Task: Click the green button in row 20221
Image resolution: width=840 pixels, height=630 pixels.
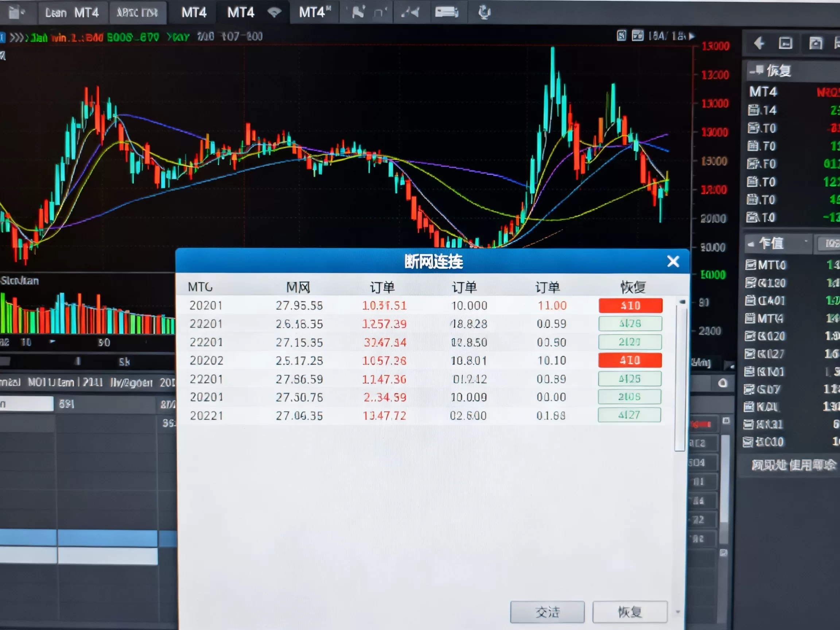Action: (x=629, y=415)
